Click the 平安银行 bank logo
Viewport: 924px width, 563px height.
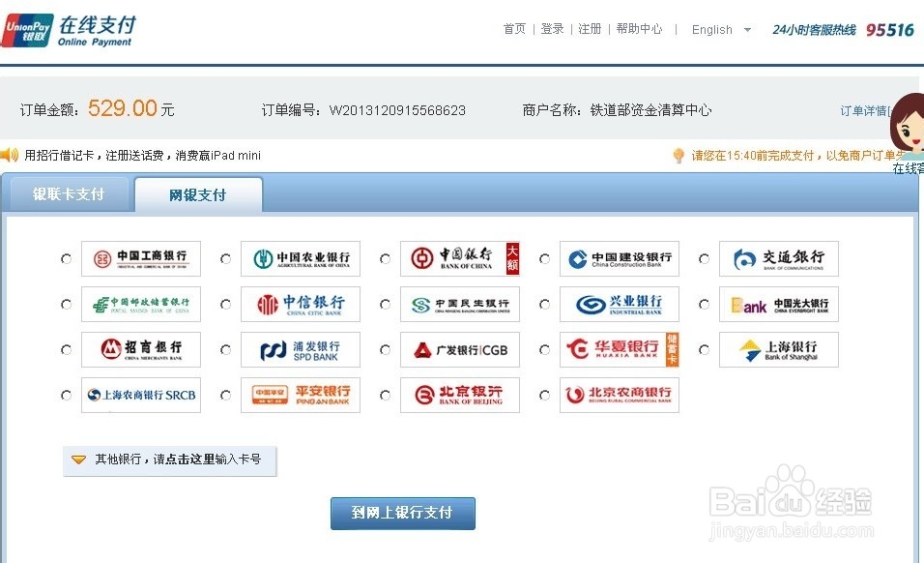[301, 395]
